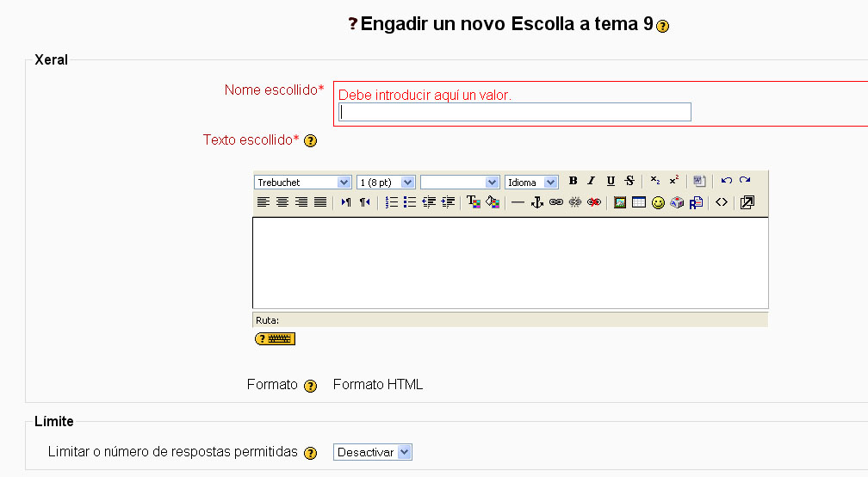Insert an image into the text
Viewport: 868px width, 477px height.
pyautogui.click(x=620, y=202)
